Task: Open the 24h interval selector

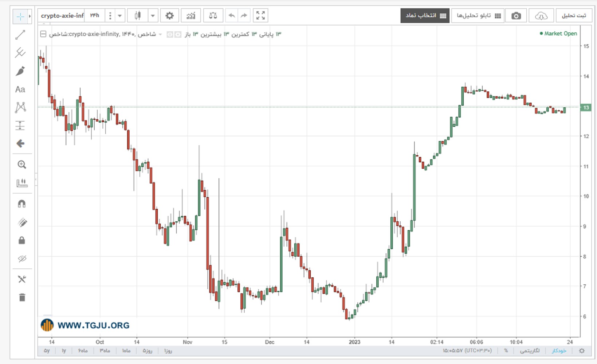Action: point(95,16)
